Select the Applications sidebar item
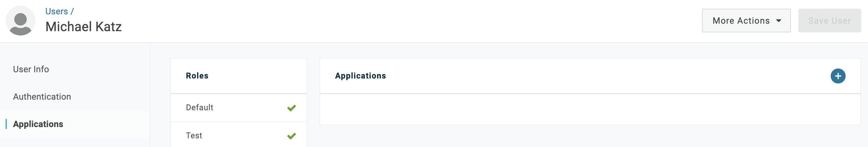This screenshot has height=147, width=868. [38, 124]
